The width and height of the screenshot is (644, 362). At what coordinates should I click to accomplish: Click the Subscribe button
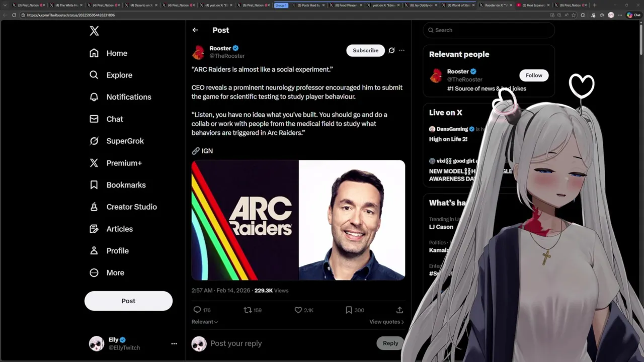tap(365, 50)
